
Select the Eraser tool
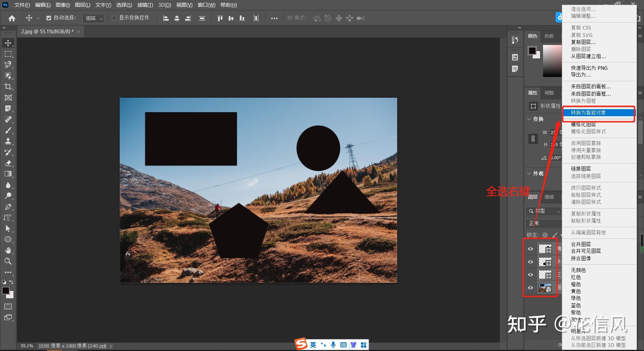[x=8, y=163]
